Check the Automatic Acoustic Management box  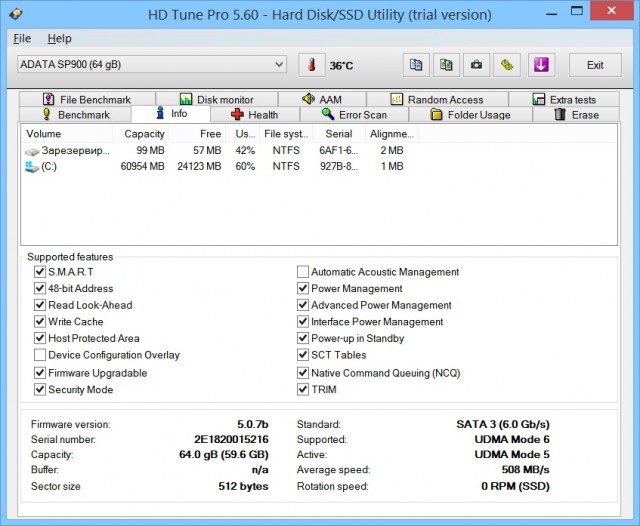click(x=303, y=272)
